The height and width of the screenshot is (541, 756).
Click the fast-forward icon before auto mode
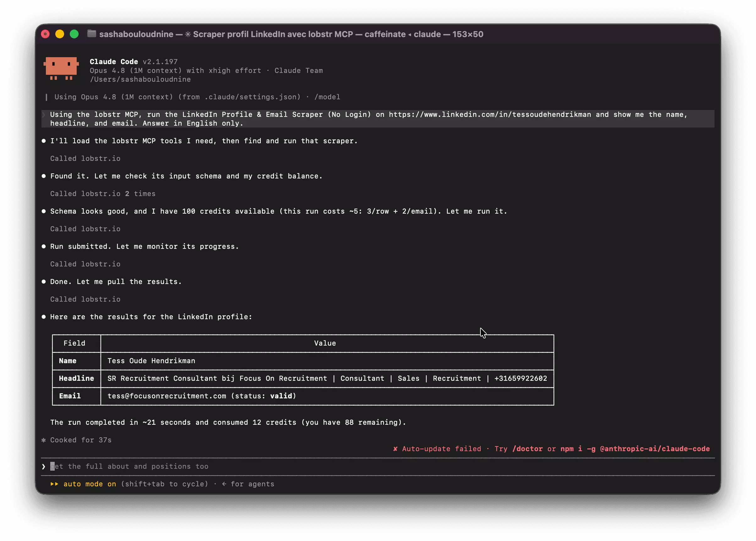[x=54, y=484]
